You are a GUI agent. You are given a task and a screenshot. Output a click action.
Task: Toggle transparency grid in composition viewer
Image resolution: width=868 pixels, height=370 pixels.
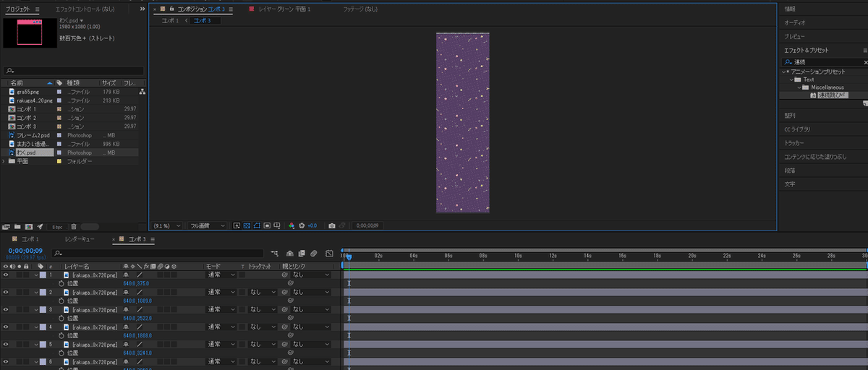247,225
